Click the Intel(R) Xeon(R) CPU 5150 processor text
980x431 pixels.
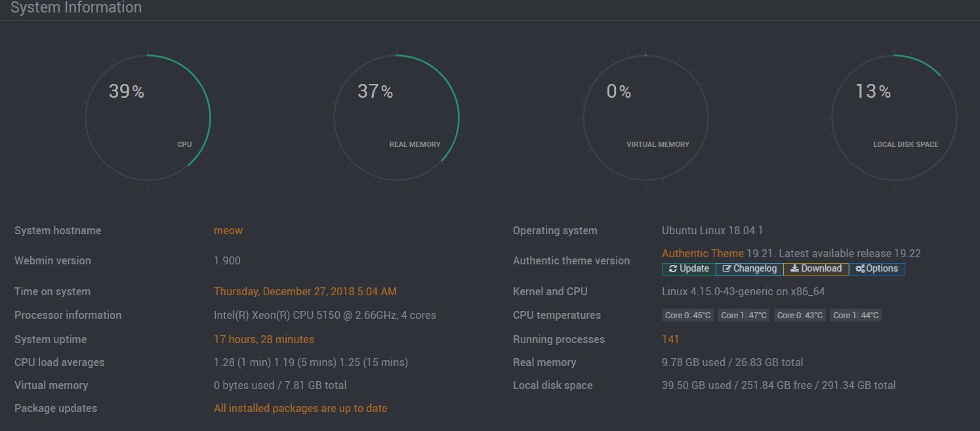(325, 315)
